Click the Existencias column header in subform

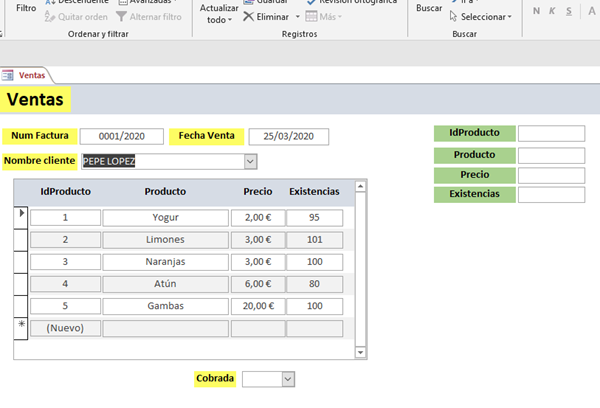pyautogui.click(x=314, y=191)
